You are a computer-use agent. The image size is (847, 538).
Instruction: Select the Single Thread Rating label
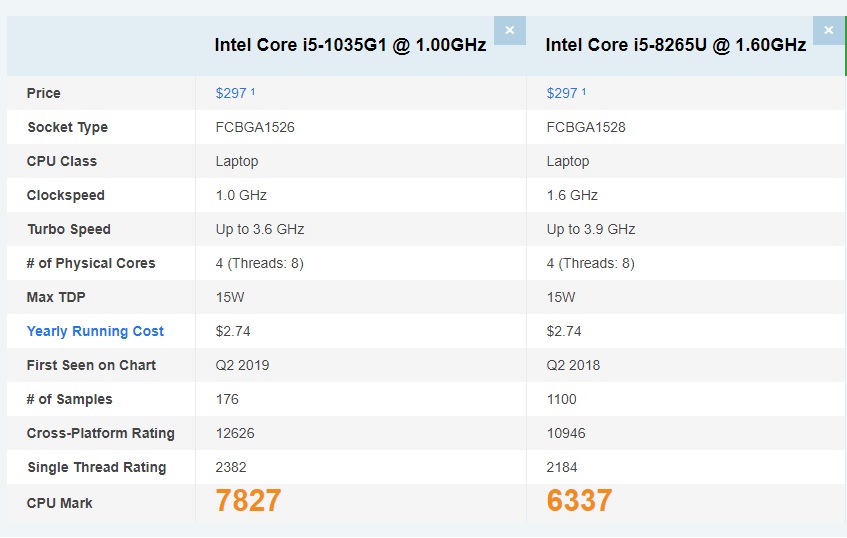click(x=97, y=467)
